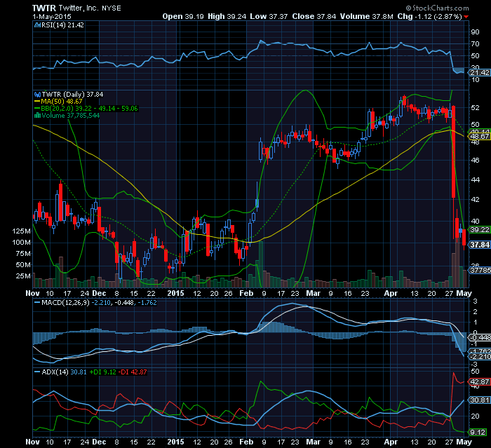Viewport: 491px width, 448px height.
Task: Click the MA(50) 48.67 legend text
Action: coord(62,102)
